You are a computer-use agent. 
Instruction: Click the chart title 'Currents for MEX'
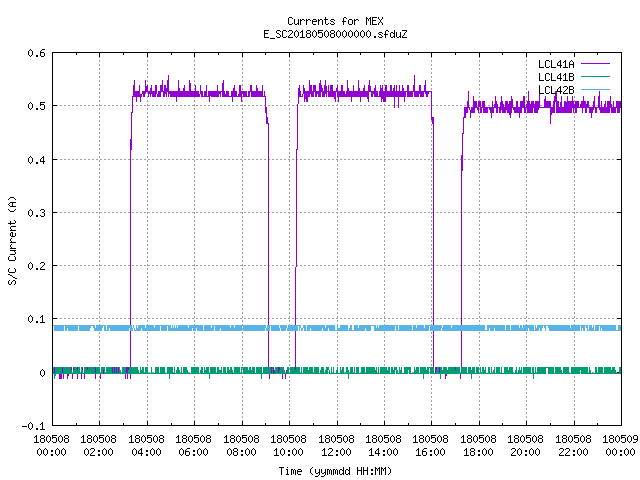tap(335, 21)
